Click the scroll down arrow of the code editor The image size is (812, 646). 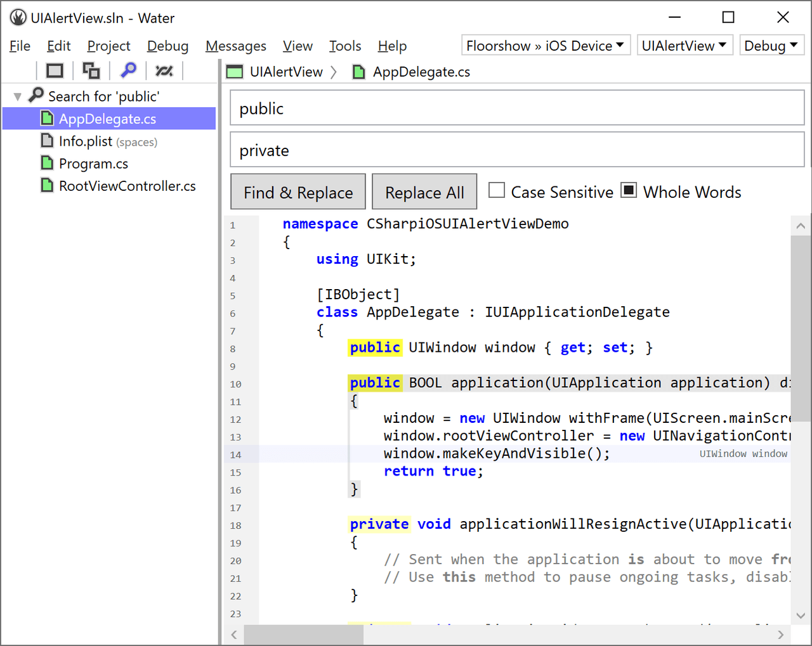pos(801,615)
